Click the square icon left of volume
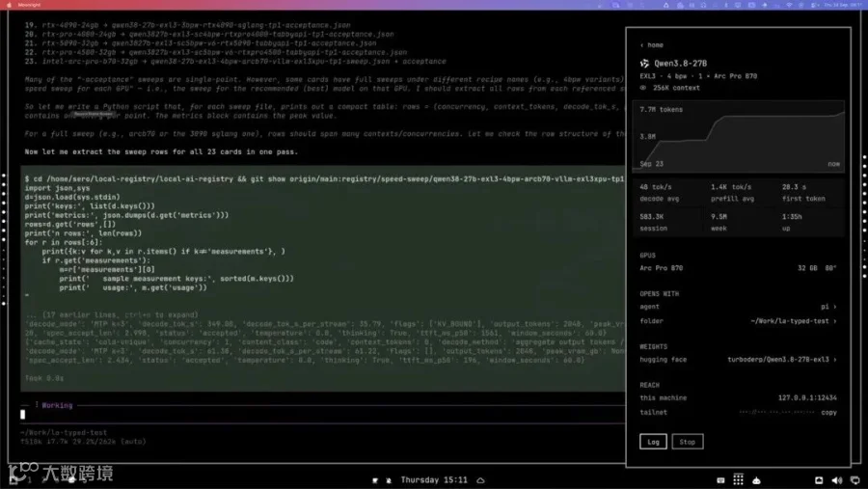 [819, 480]
